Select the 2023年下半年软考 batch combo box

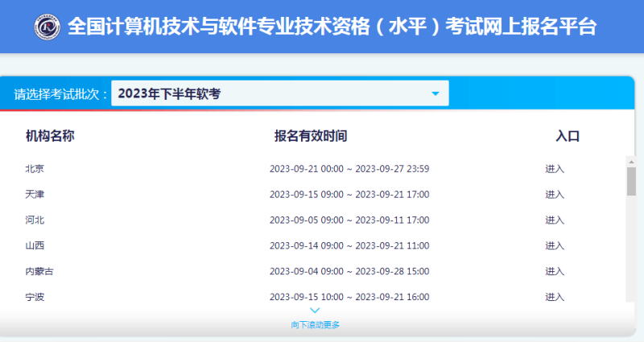coord(279,93)
